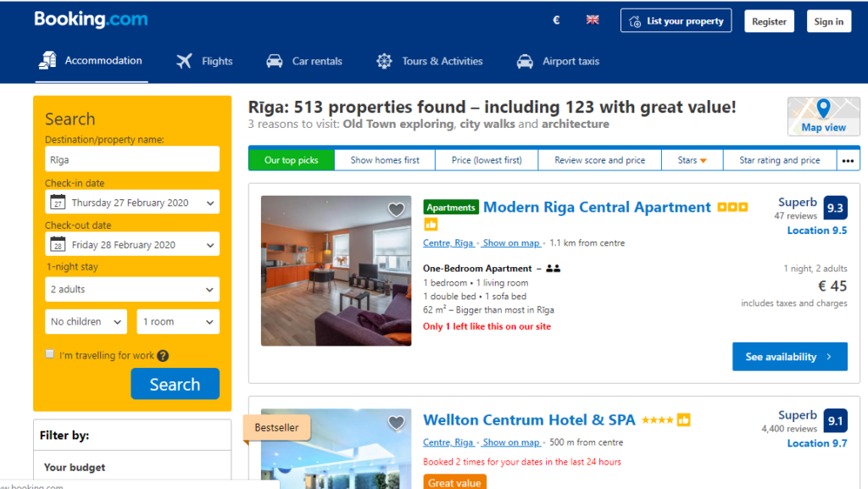This screenshot has height=489, width=868.
Task: Click the work travel help question mark
Action: pos(163,356)
